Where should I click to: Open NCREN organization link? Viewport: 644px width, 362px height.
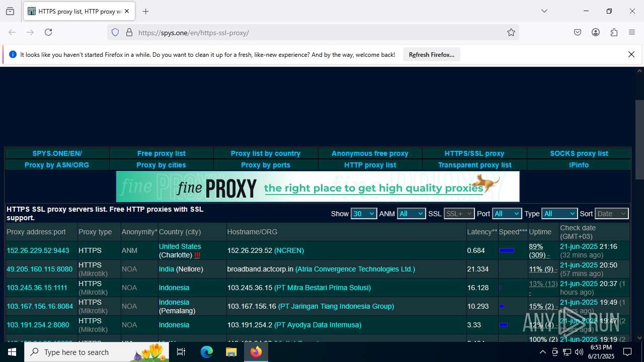(289, 250)
